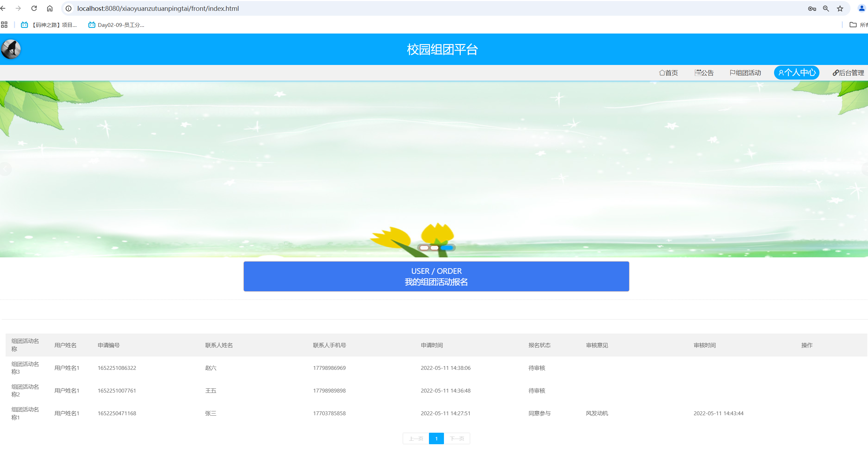
Task: Bookmark this page with the star icon
Action: 840,8
